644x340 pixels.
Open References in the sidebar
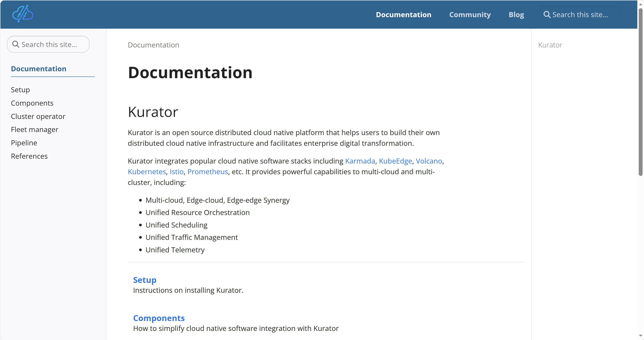point(29,156)
